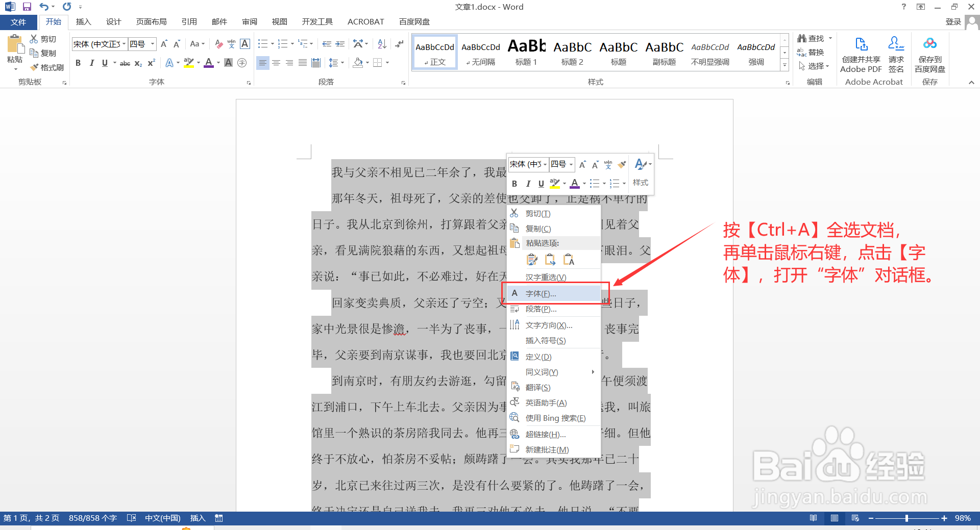
Task: Toggle align right in ribbon
Action: (289, 63)
